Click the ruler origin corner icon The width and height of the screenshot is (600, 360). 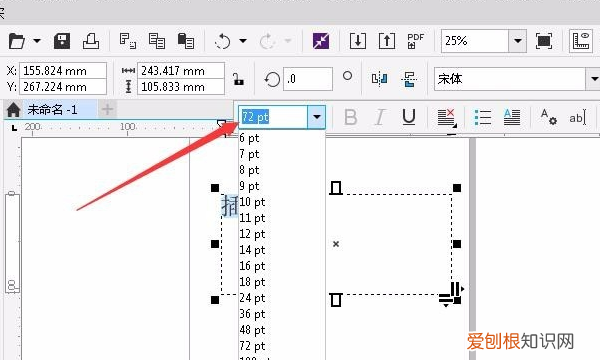pyautogui.click(x=14, y=128)
